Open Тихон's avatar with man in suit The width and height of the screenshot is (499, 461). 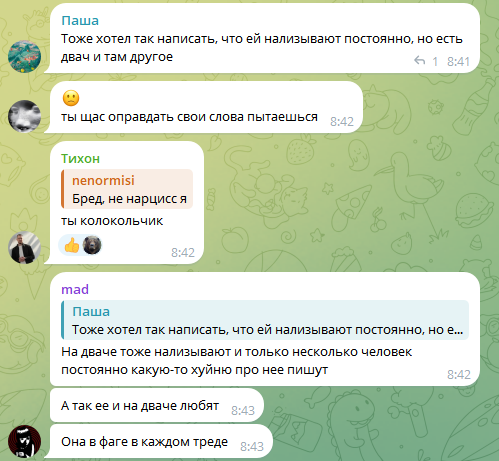coord(24,248)
